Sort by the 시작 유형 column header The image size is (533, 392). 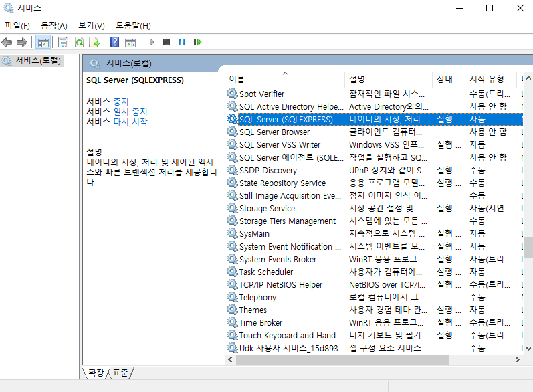point(490,79)
